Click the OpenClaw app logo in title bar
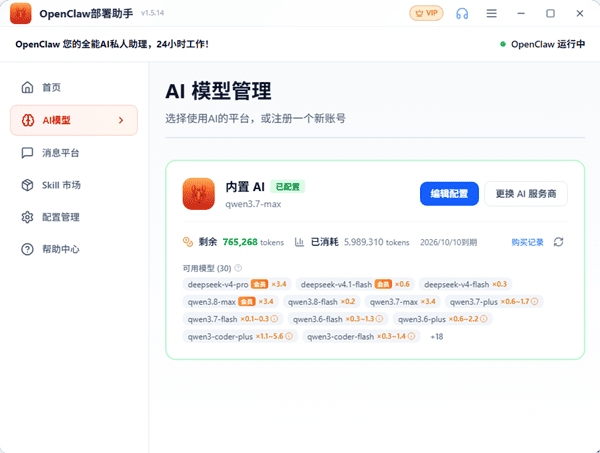 pos(21,13)
